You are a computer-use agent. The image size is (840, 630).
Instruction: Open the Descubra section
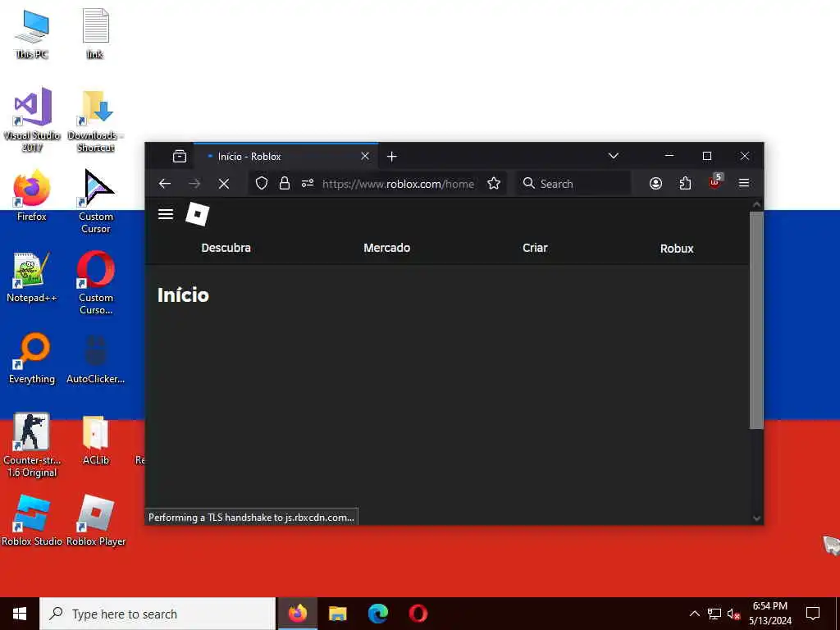[226, 248]
